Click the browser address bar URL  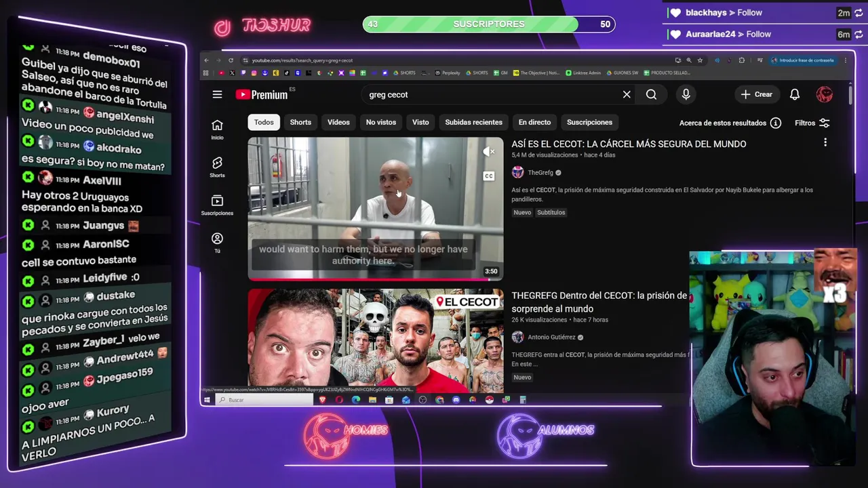[302, 60]
